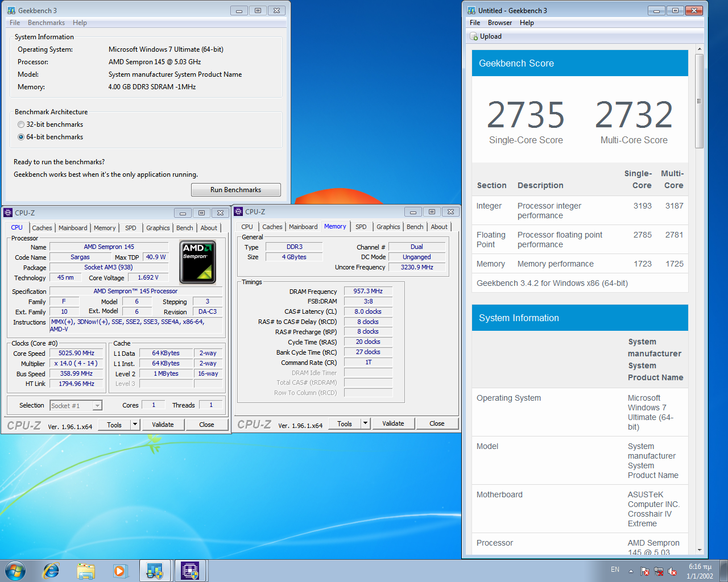The height and width of the screenshot is (582, 728).
Task: Select 32-bit benchmarks option
Action: (x=21, y=124)
